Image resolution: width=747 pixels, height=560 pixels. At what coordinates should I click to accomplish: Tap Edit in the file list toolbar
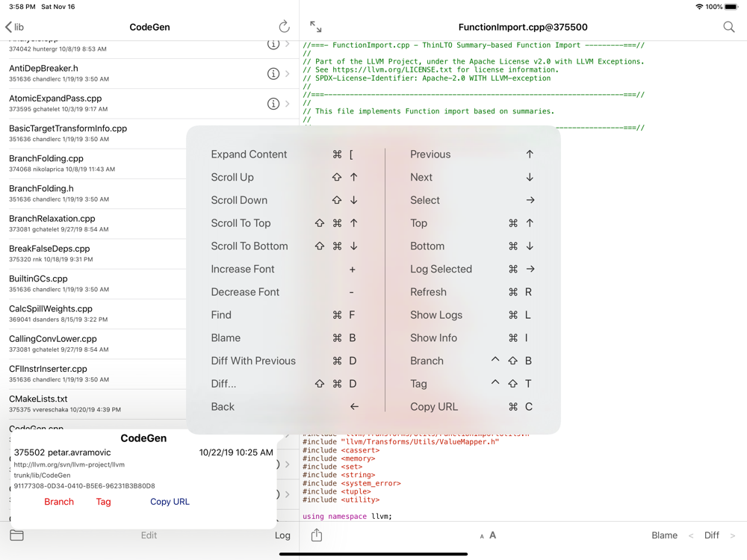coord(149,535)
